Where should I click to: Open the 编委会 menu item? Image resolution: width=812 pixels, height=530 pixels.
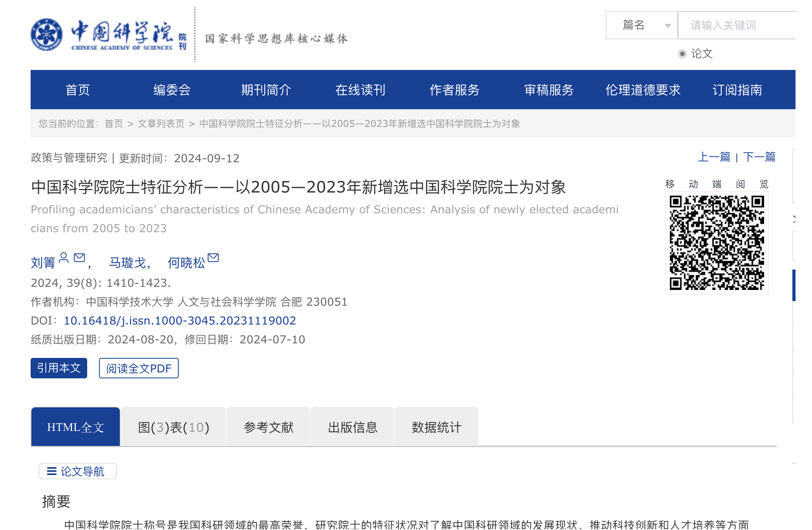click(172, 90)
